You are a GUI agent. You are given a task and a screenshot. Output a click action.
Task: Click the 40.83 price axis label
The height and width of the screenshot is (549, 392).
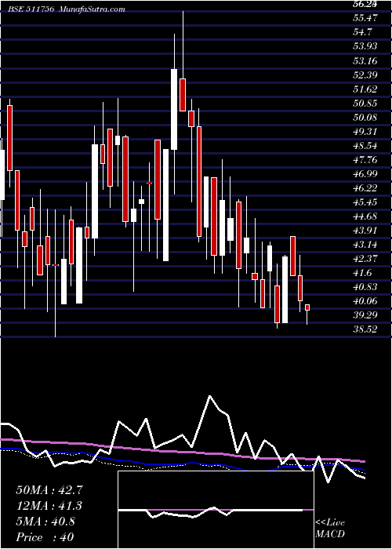(x=365, y=287)
